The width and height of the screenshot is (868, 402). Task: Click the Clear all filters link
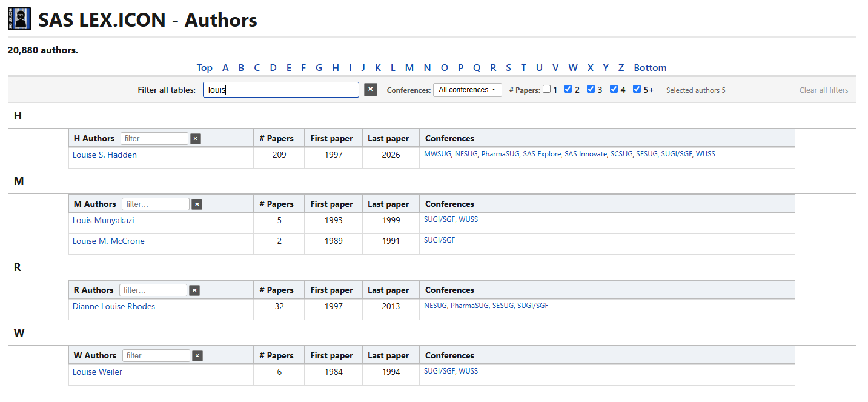click(824, 90)
